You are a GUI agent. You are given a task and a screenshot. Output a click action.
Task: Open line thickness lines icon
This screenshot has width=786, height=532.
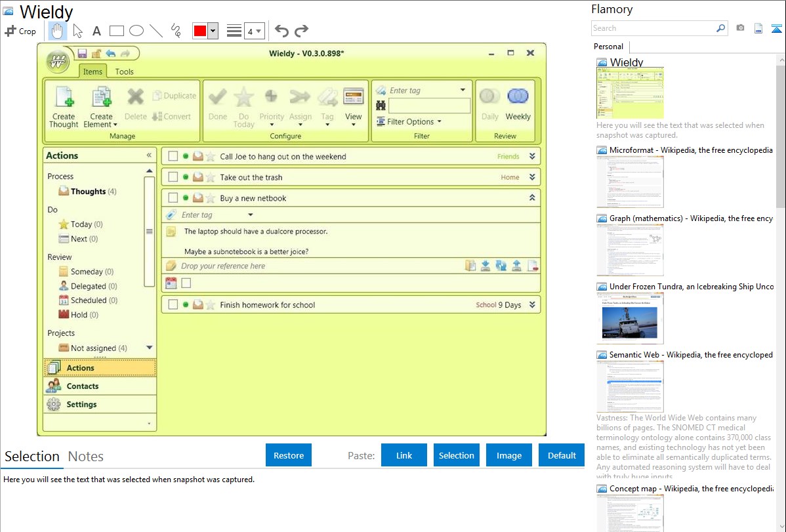pos(234,31)
